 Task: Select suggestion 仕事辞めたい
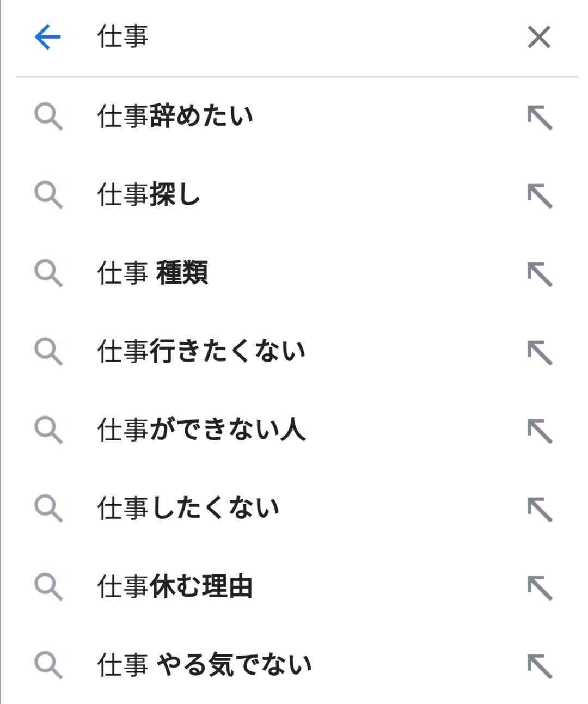pos(175,117)
